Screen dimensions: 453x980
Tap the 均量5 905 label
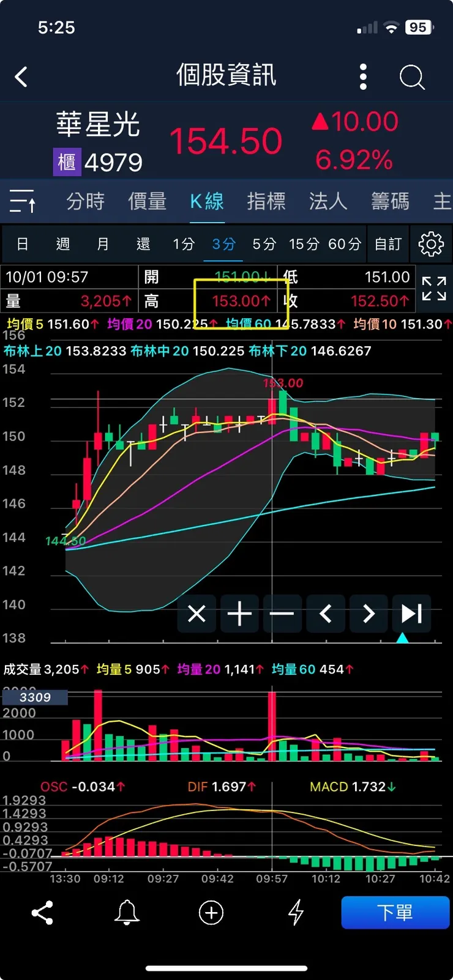coord(133,669)
